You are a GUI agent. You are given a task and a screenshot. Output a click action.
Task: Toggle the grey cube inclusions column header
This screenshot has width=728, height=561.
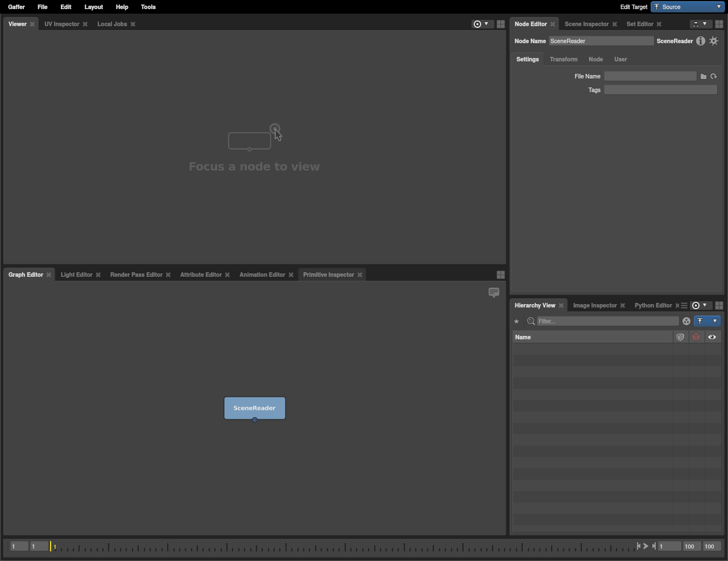click(x=680, y=337)
